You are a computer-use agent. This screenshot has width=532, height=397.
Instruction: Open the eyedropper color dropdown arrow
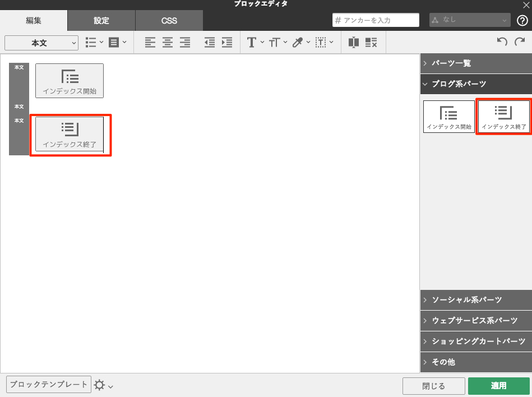308,43
